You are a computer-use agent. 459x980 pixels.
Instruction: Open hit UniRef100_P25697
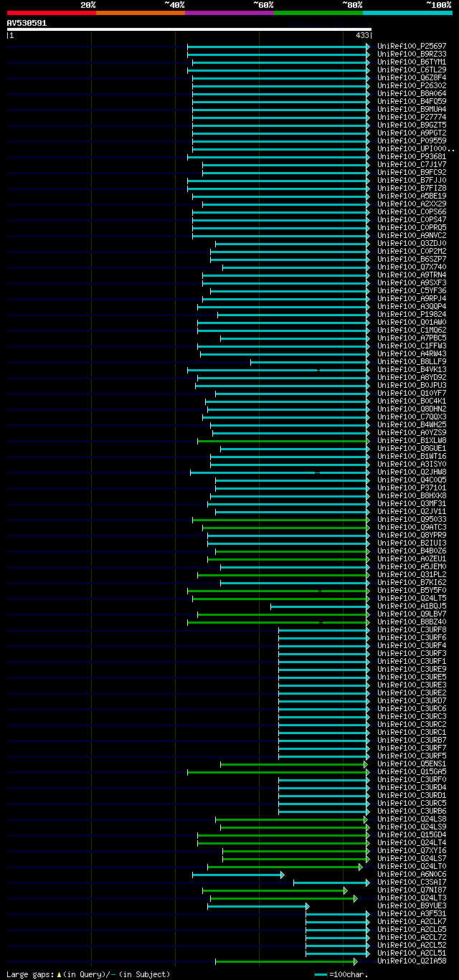pos(412,46)
